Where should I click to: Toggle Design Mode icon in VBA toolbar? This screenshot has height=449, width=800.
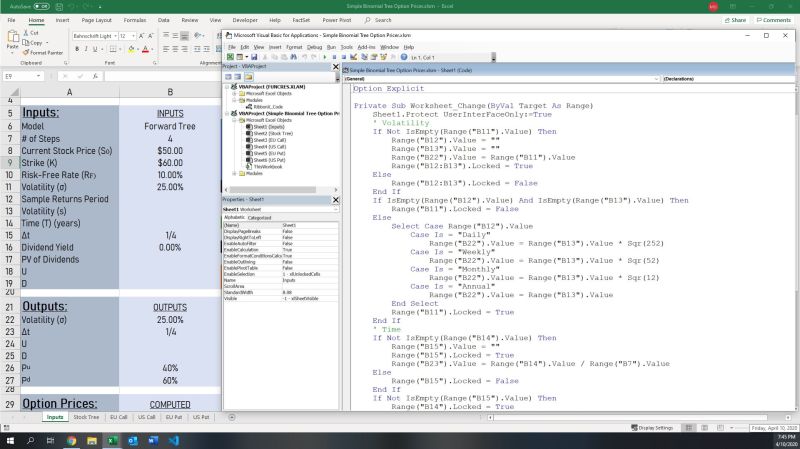pyautogui.click(x=354, y=57)
